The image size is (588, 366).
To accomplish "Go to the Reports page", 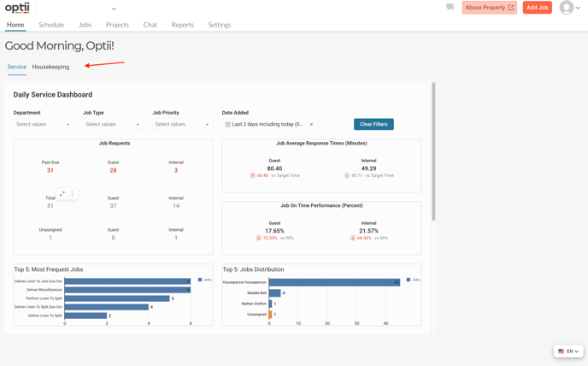I will (182, 25).
